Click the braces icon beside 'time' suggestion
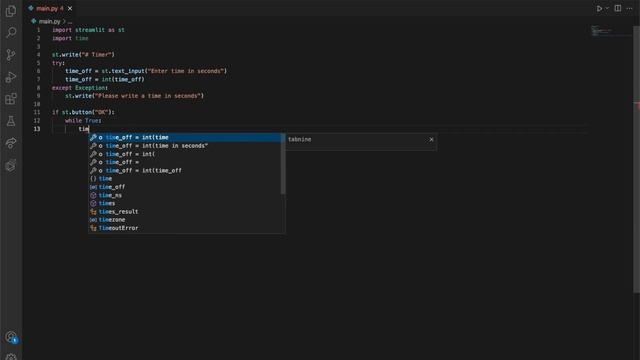The image size is (640, 360). coord(93,179)
